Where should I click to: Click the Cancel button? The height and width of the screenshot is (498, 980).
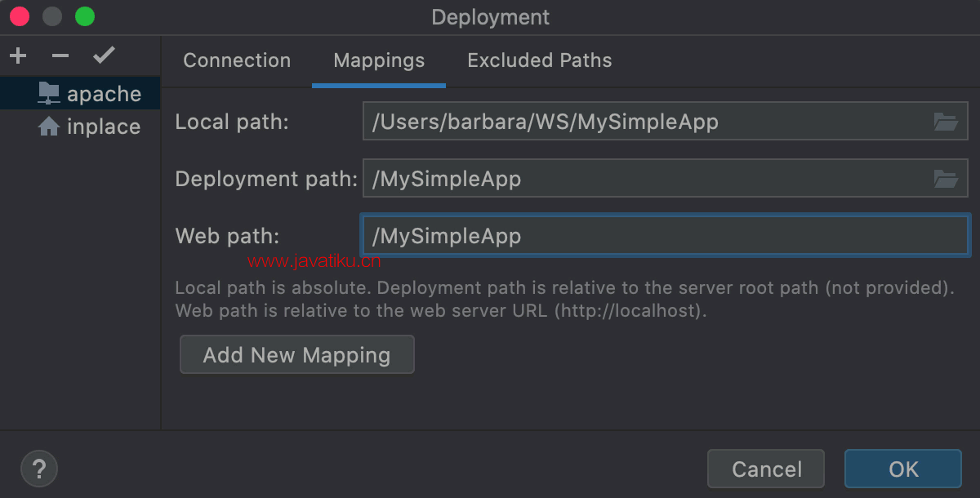[766, 469]
